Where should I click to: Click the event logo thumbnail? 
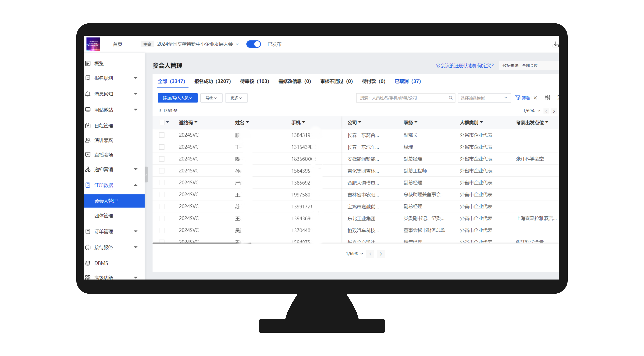[x=93, y=44]
